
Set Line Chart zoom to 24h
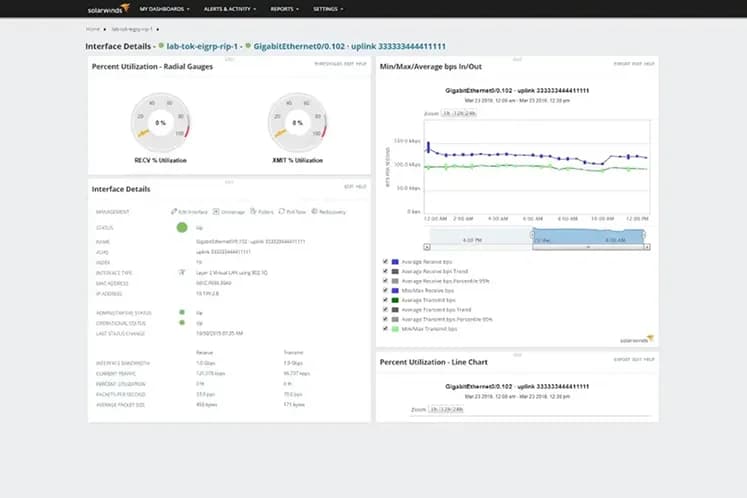pyautogui.click(x=457, y=409)
